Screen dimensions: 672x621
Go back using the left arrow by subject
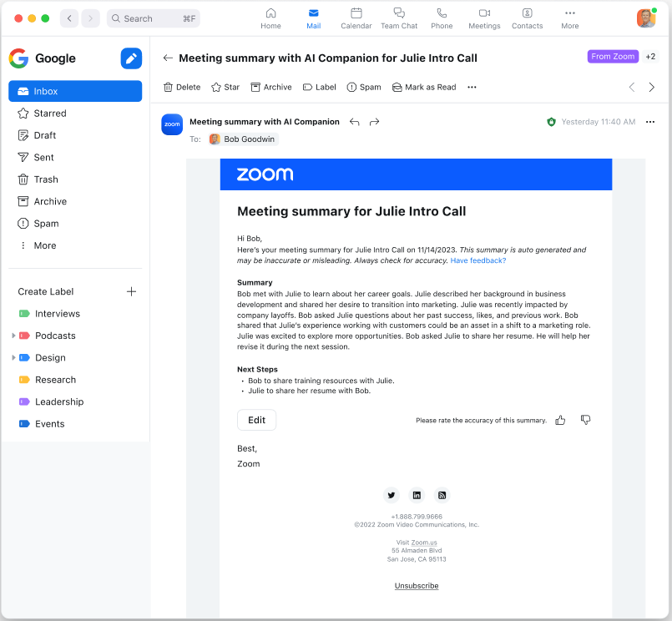pyautogui.click(x=168, y=58)
